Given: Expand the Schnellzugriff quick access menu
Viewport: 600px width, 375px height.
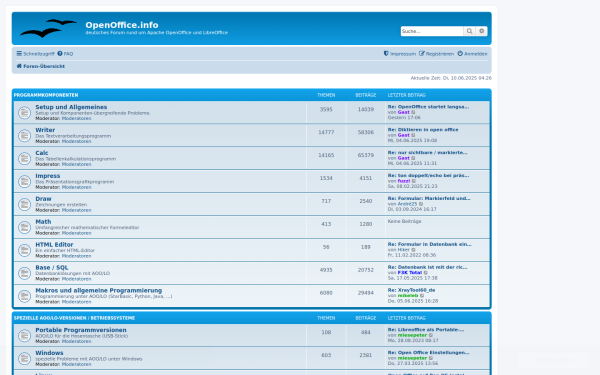Looking at the screenshot, I should [35, 54].
